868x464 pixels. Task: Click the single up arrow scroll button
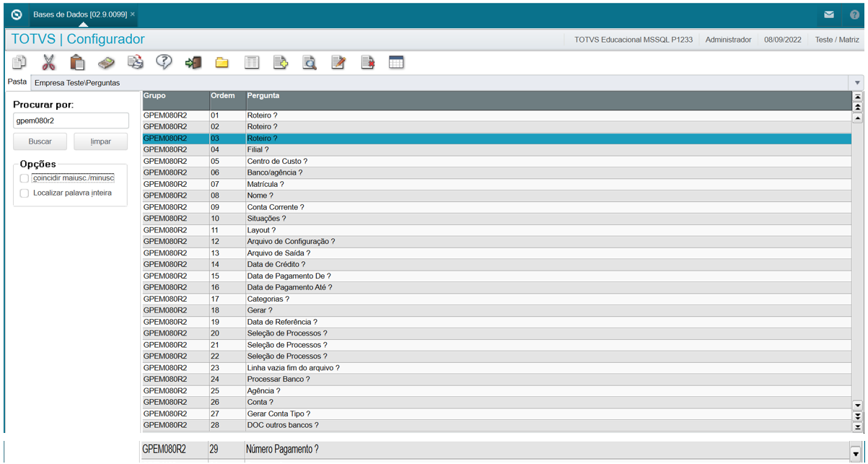858,118
